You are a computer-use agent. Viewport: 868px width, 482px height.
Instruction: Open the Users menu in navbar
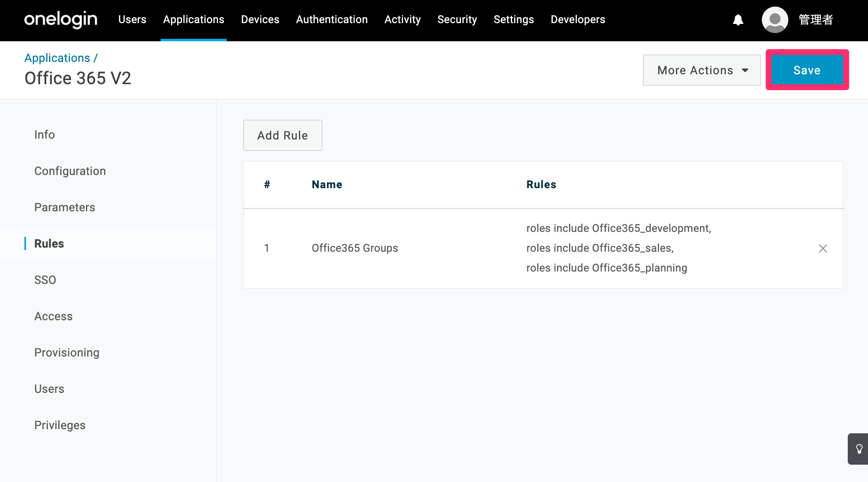tap(132, 19)
